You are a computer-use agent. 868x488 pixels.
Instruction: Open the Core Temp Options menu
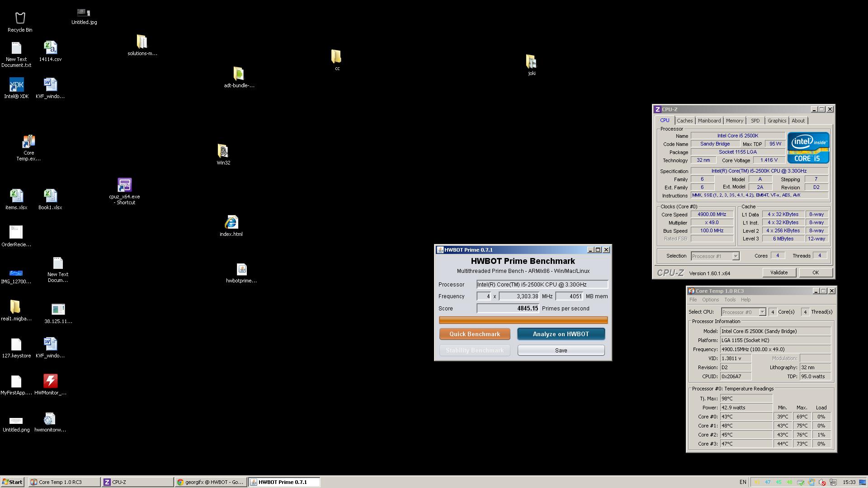pyautogui.click(x=710, y=300)
